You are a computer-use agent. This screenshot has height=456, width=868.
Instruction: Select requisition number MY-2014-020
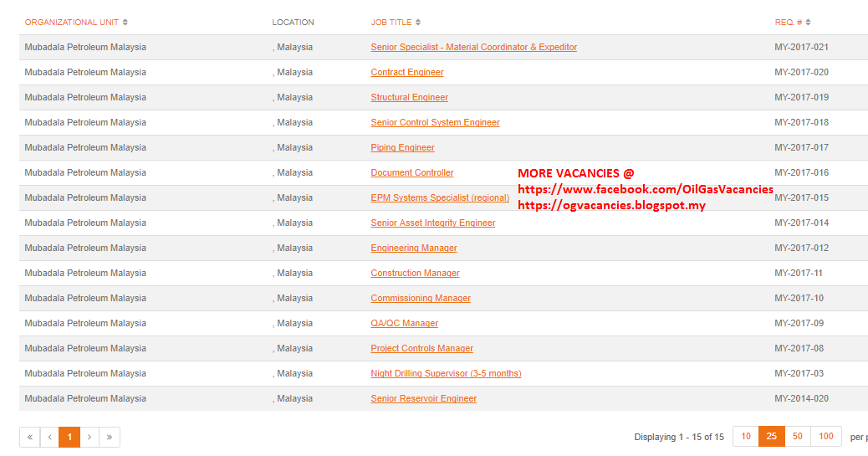(801, 398)
